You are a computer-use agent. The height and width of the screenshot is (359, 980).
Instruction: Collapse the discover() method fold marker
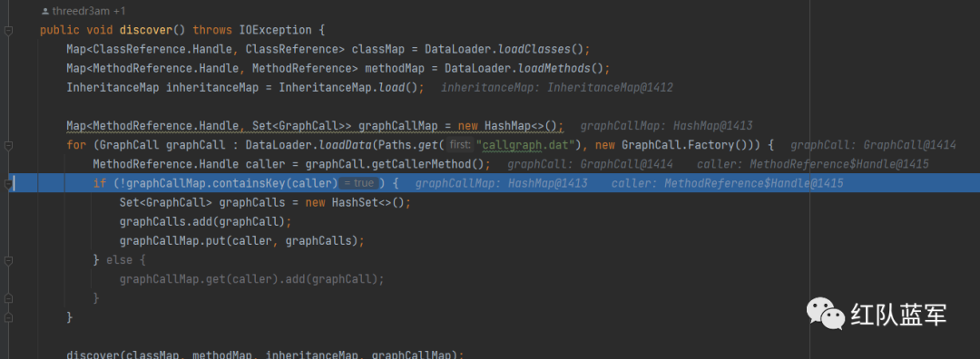pos(8,30)
